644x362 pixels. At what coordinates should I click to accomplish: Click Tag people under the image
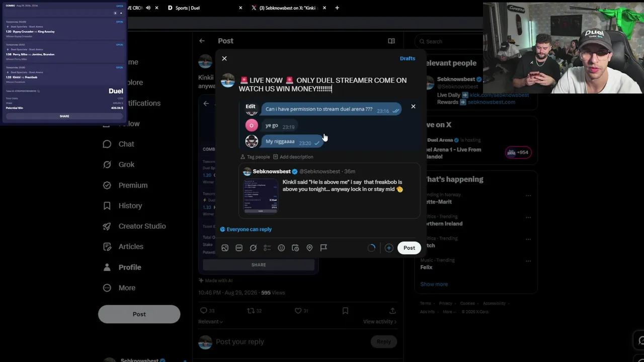(255, 157)
